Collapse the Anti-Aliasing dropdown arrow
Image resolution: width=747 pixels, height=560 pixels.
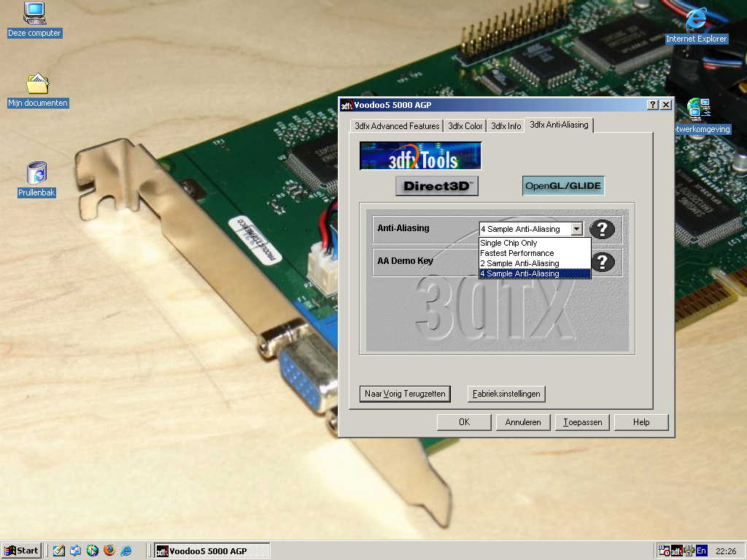(x=576, y=229)
